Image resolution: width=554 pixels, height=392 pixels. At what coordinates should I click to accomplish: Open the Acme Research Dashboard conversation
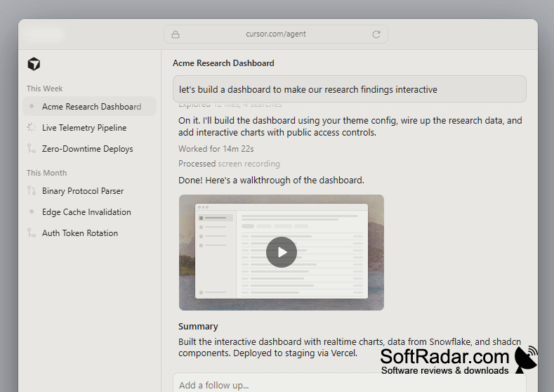(x=89, y=106)
